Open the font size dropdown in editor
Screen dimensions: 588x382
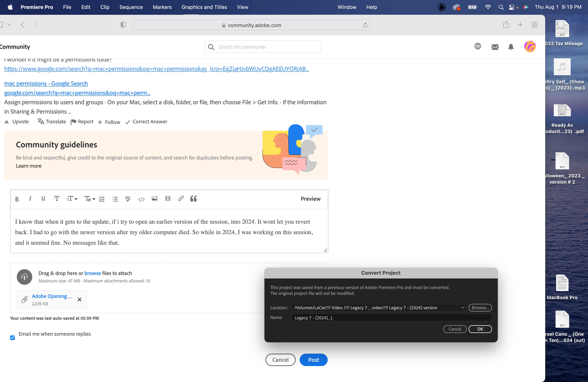pos(72,199)
